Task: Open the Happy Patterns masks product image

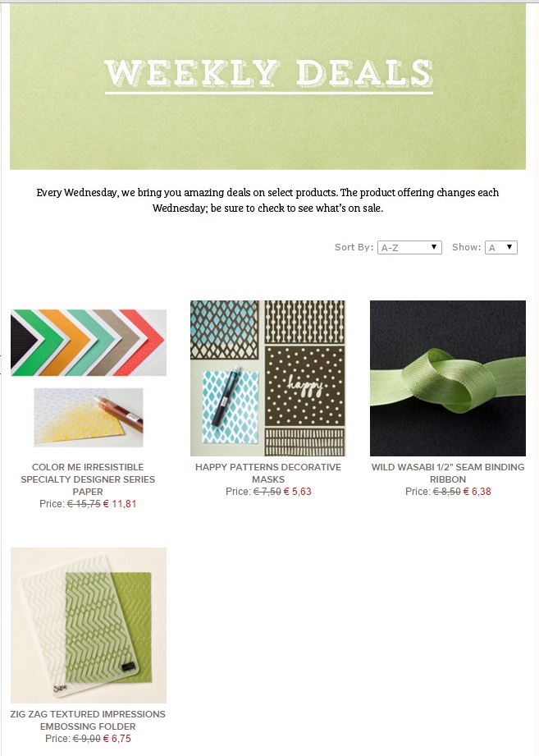Action: point(267,378)
